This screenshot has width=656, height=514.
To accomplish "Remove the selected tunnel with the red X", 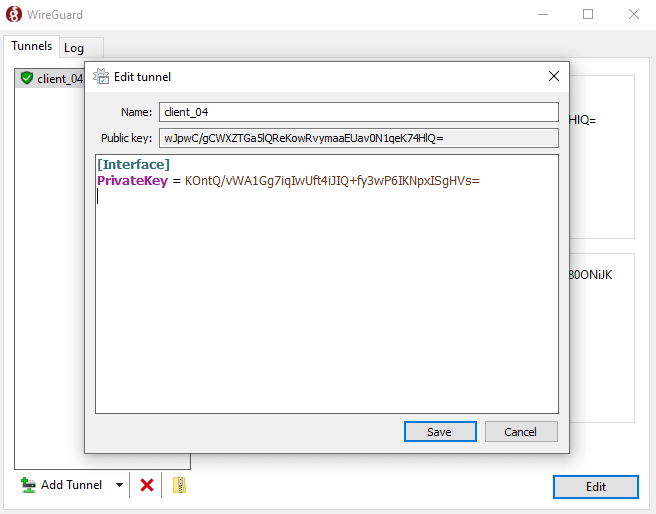I will pos(147,485).
